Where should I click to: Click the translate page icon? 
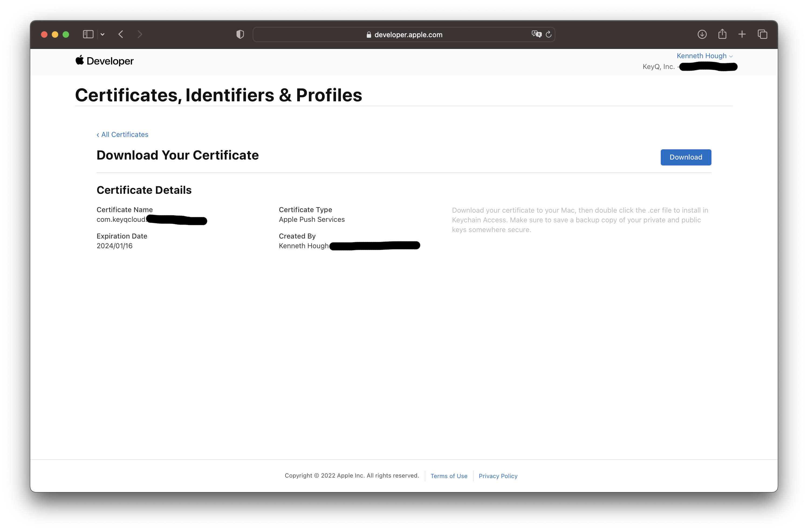pyautogui.click(x=536, y=34)
